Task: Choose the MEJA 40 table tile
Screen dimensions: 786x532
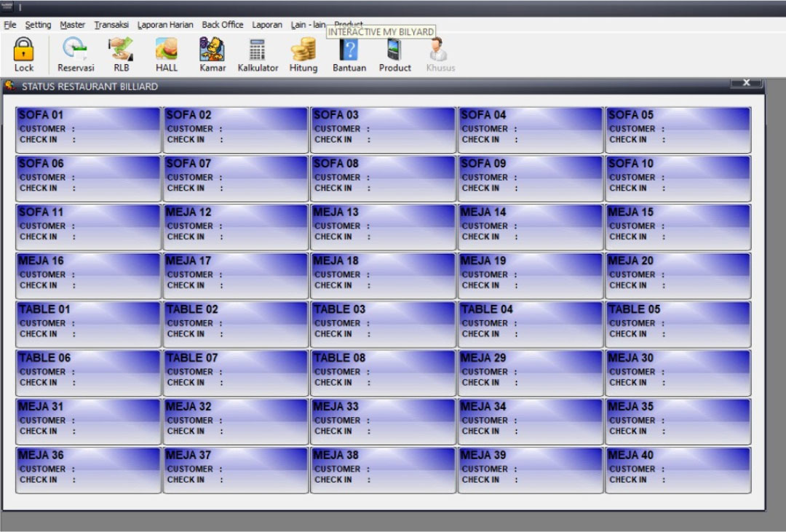Action: click(678, 470)
